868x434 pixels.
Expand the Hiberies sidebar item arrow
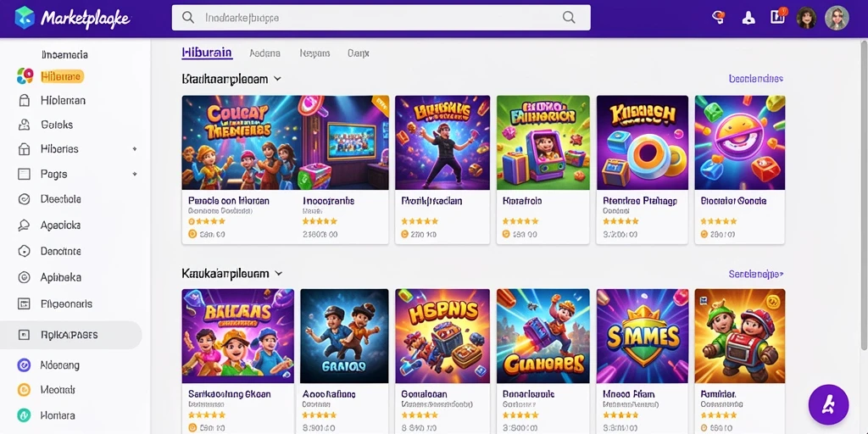(135, 149)
